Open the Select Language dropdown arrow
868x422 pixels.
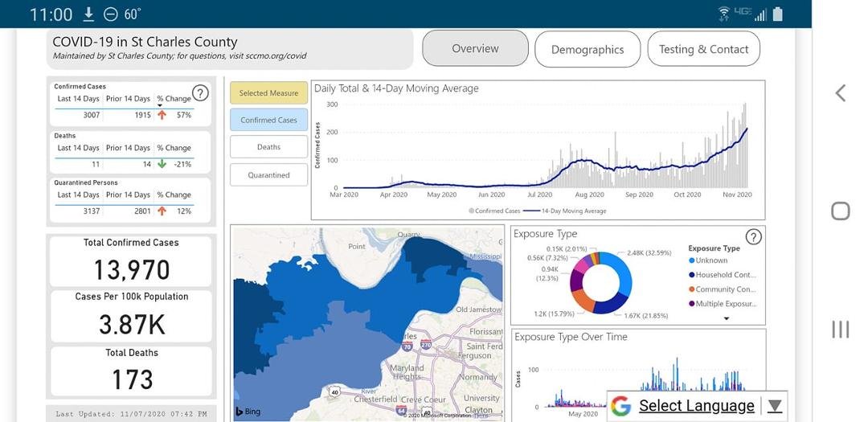coord(775,406)
